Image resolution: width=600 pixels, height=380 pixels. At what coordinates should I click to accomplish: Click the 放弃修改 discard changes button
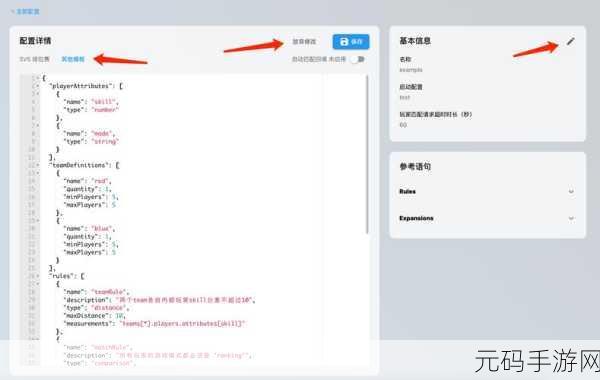[x=304, y=41]
